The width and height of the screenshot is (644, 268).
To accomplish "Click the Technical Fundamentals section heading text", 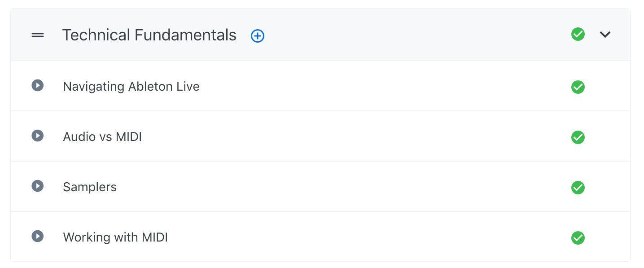I will click(149, 35).
